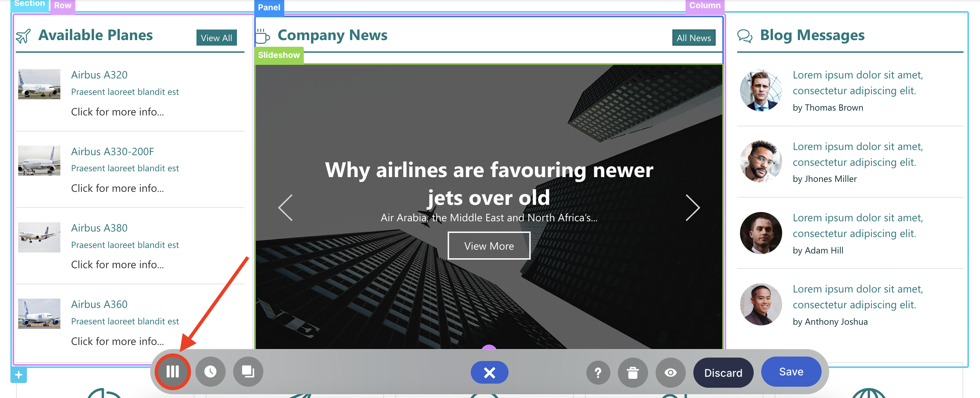Click the Discard button

pyautogui.click(x=723, y=373)
